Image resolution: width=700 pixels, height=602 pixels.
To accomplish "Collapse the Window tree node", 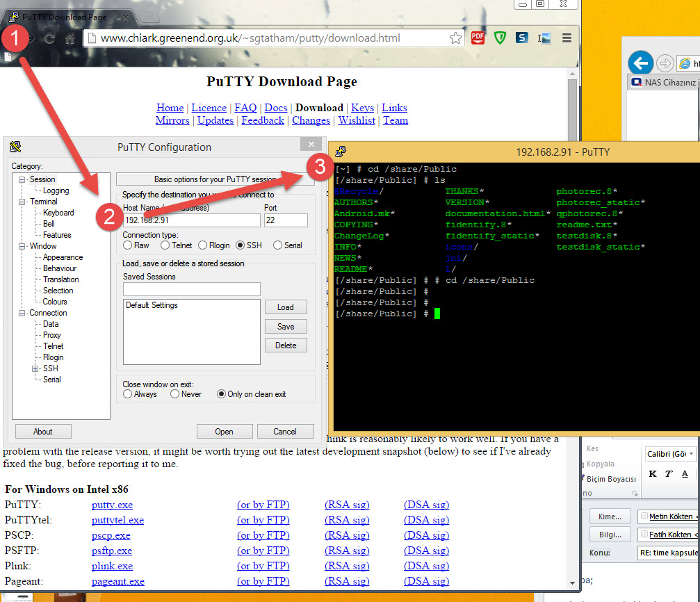I will (22, 246).
